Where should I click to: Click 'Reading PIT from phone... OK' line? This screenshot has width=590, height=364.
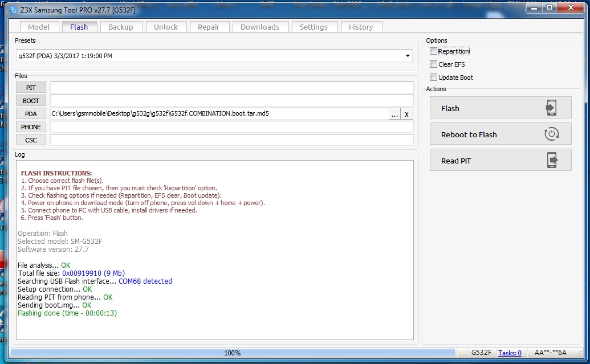[65, 297]
